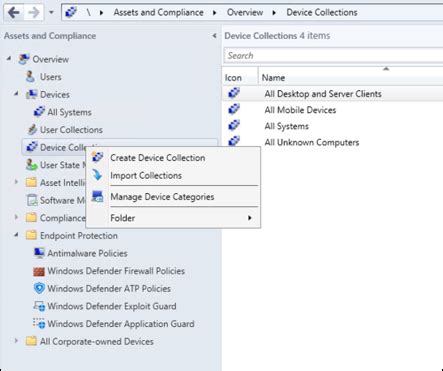
Task: Click the Import Collections arrow icon
Action: click(x=97, y=175)
